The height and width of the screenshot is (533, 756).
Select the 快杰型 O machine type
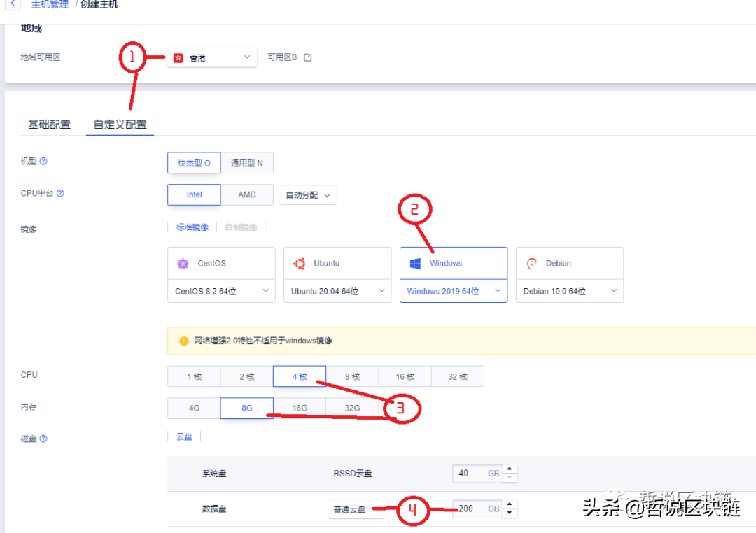coord(194,163)
